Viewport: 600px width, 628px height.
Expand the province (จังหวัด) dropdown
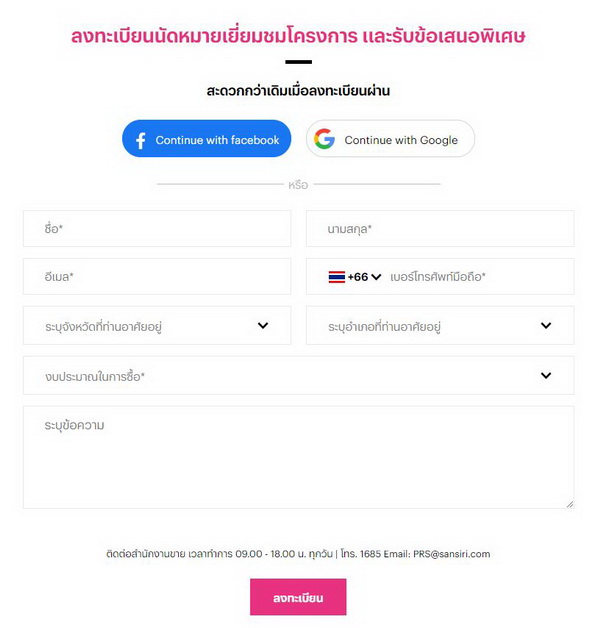tap(157, 326)
